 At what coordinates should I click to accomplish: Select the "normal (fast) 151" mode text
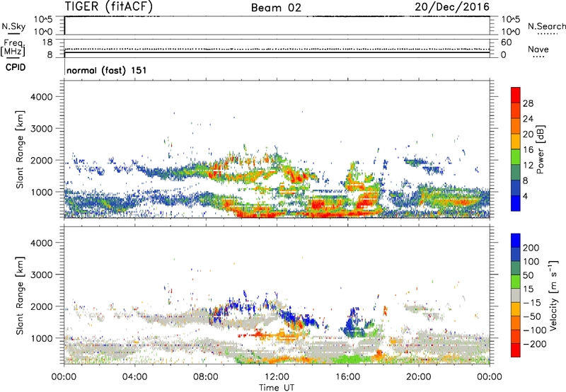[x=107, y=70]
